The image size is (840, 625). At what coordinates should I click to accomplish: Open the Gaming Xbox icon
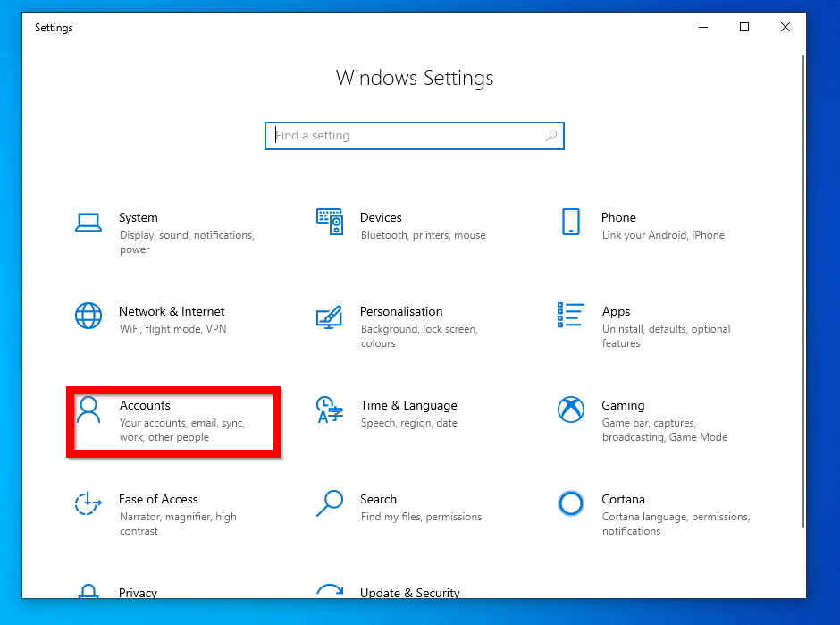point(571,410)
